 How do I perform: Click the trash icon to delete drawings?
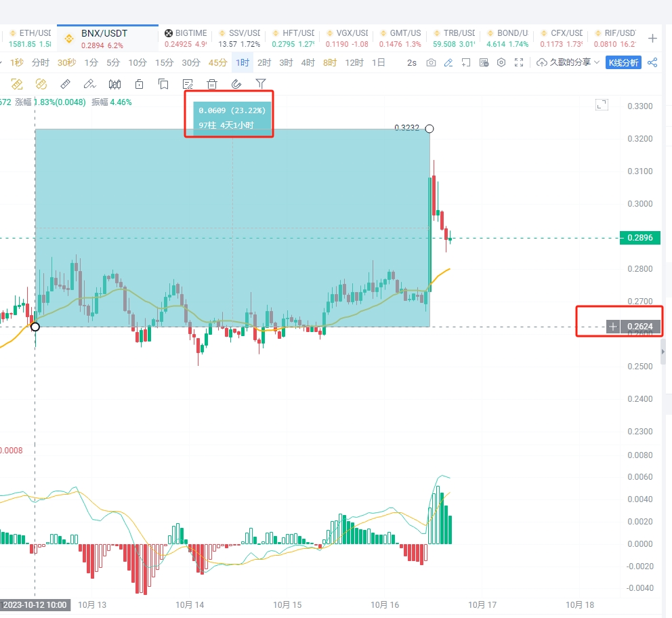(212, 83)
